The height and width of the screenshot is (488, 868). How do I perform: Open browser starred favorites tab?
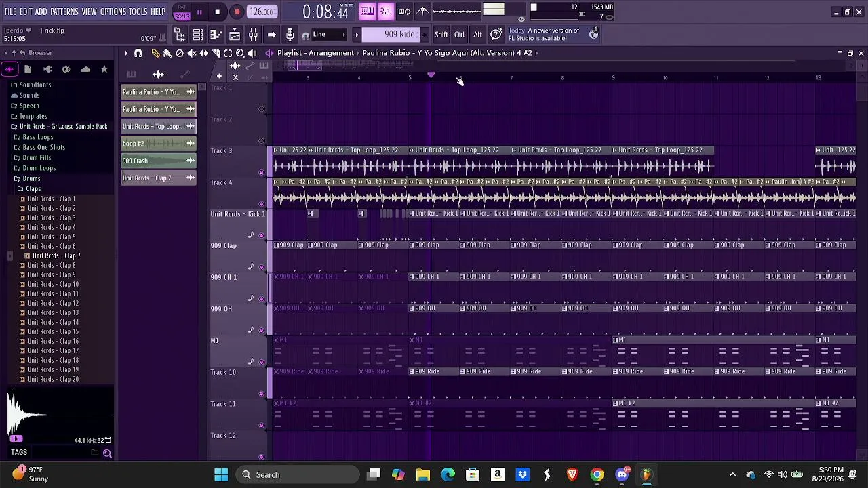coord(104,69)
